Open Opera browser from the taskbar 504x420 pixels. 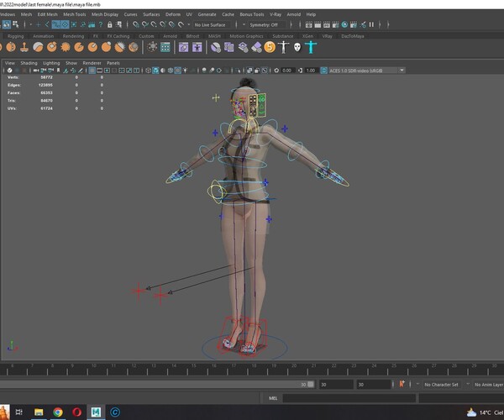point(76,412)
